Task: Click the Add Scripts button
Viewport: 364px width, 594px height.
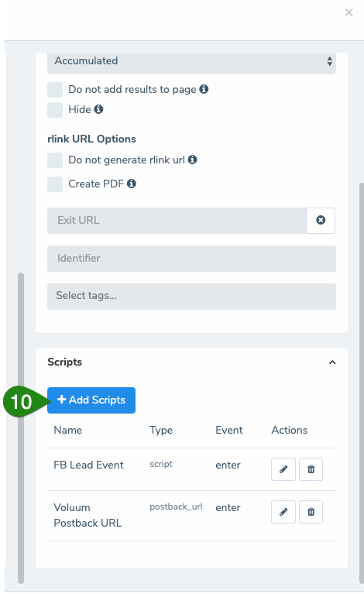Action: pos(91,400)
